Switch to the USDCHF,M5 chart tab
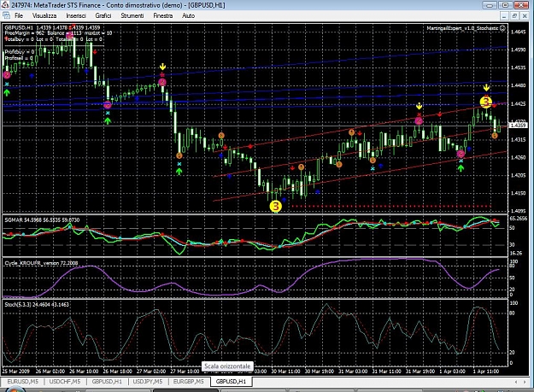 pyautogui.click(x=65, y=382)
